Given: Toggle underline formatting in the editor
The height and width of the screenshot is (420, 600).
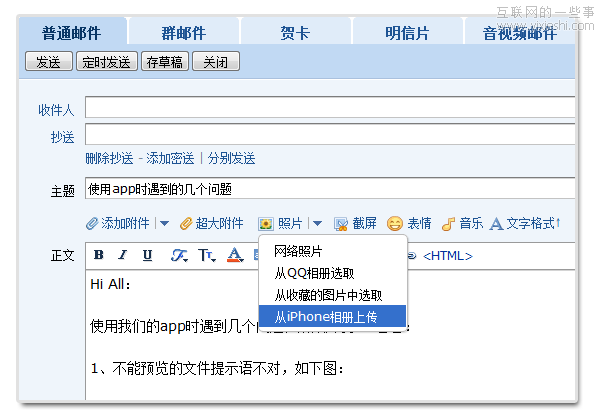Looking at the screenshot, I should coord(147,255).
